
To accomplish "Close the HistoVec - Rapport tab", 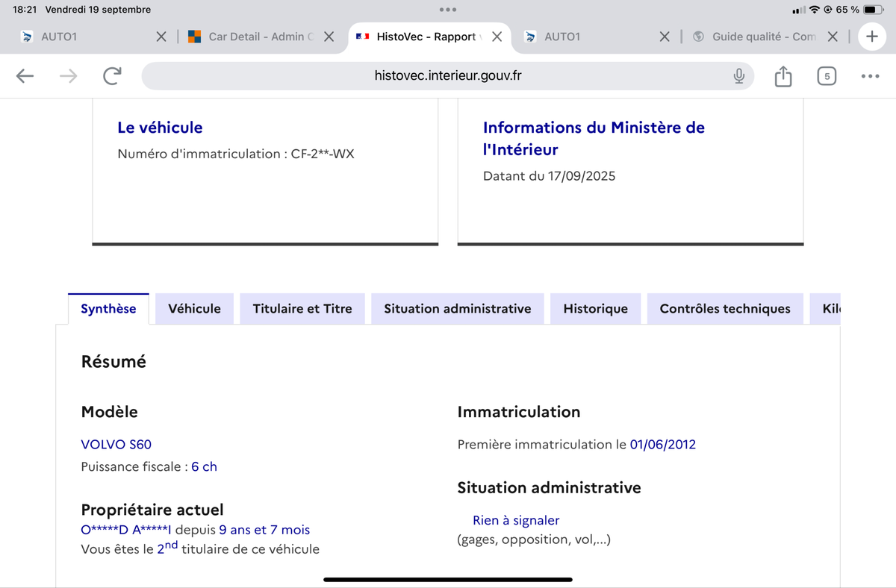I will (497, 37).
